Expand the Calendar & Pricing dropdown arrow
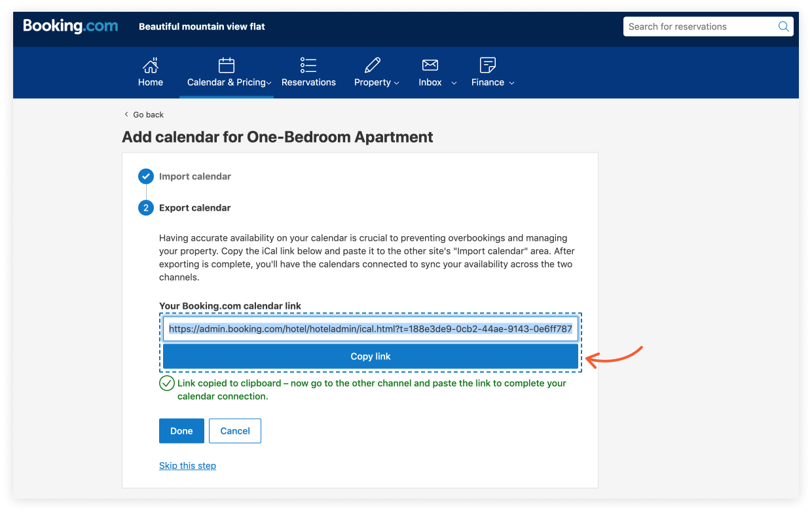812x513 pixels. tap(269, 83)
